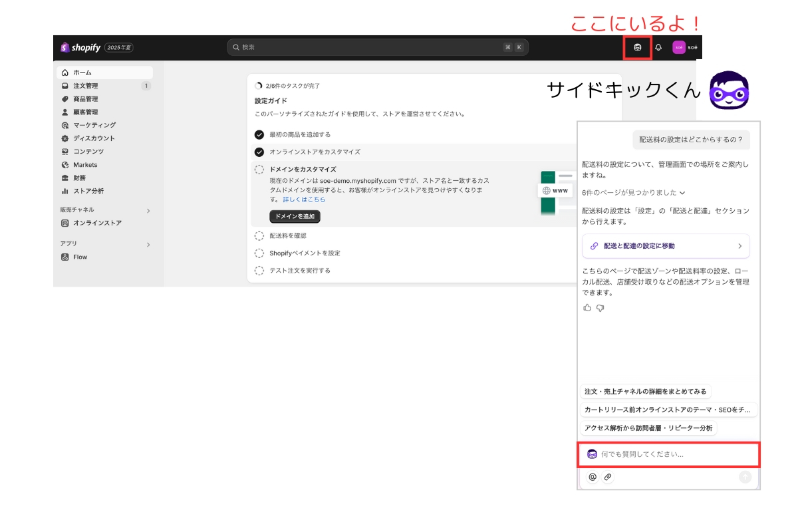Image resolution: width=798 pixels, height=532 pixels.
Task: Open ディスカウント in the sidebar
Action: click(106, 138)
